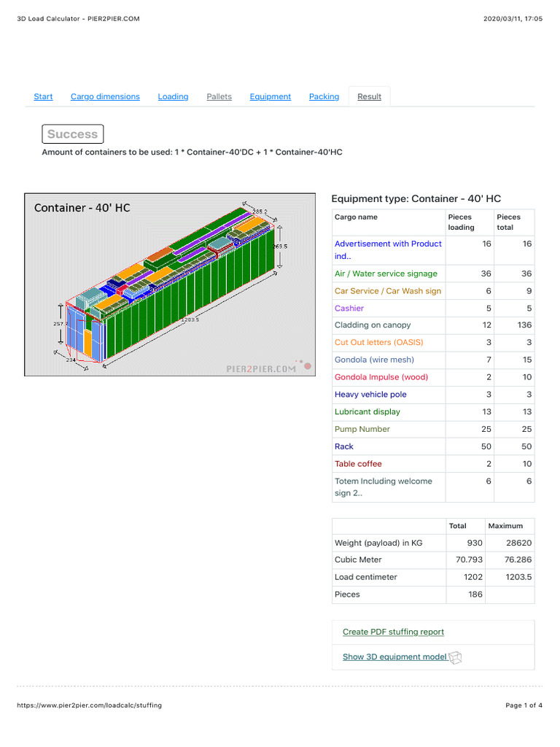
Task: Select the Pallets tab
Action: (219, 96)
